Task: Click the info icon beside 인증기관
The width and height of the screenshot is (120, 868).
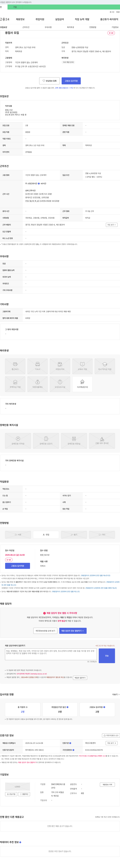Action: click(x=70, y=743)
